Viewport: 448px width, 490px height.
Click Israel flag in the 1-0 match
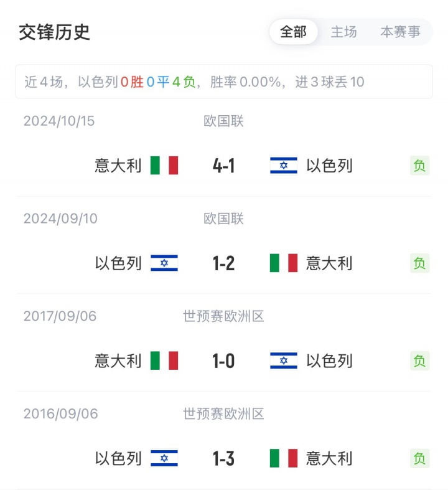coord(284,360)
